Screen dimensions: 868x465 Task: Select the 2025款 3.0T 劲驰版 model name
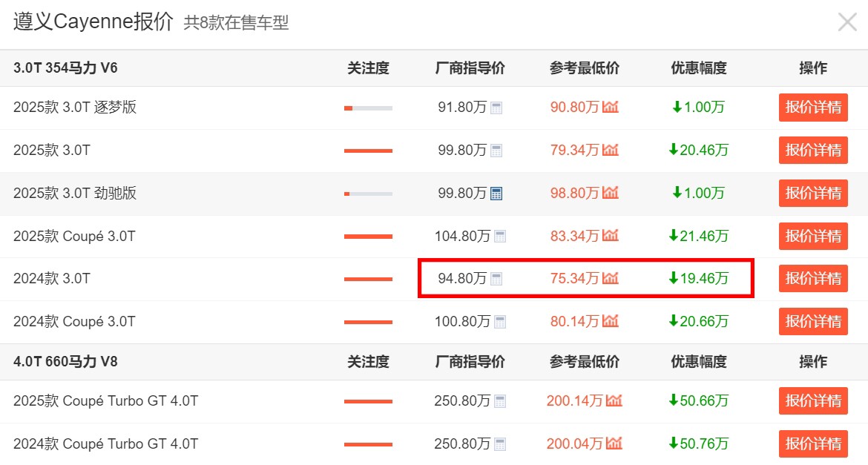click(75, 194)
